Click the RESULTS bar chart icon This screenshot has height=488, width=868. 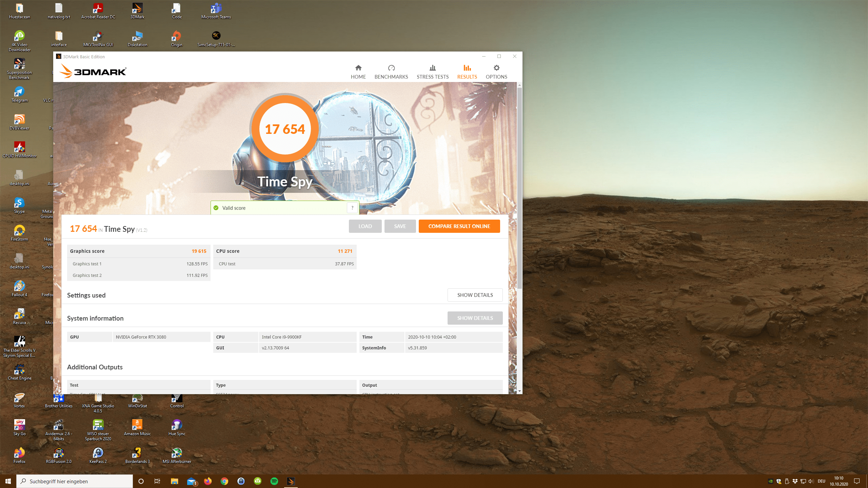(x=467, y=68)
